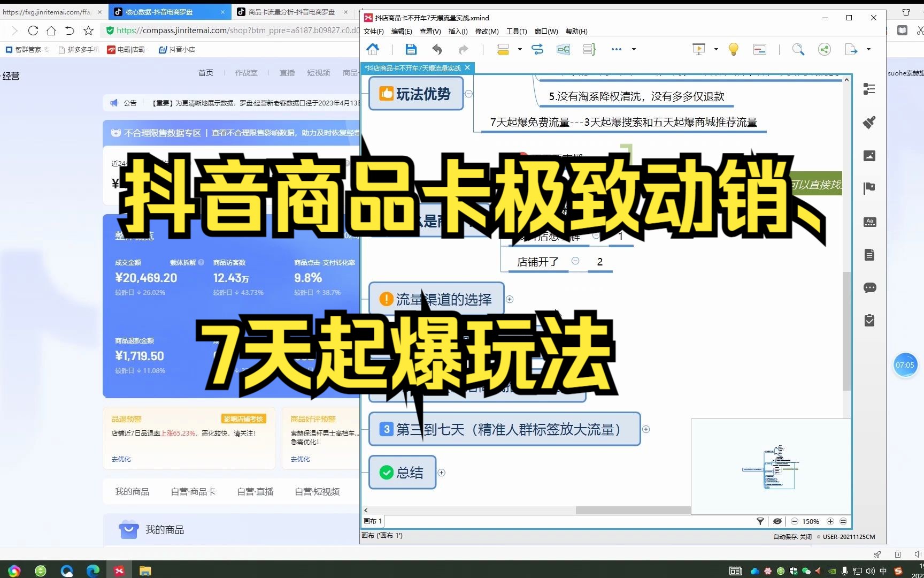The image size is (924, 578).
Task: Share the mind map with green share icon
Action: [825, 49]
